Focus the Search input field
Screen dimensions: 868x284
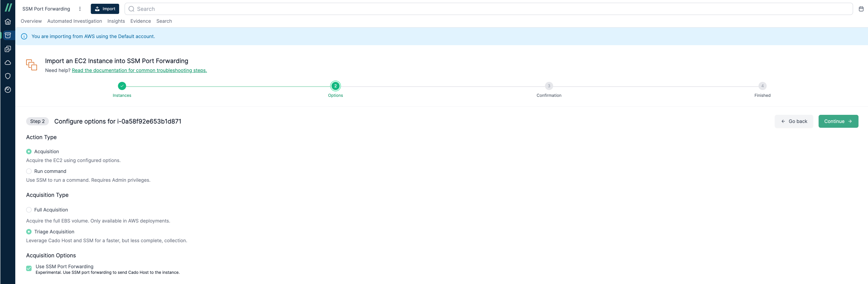click(488, 9)
